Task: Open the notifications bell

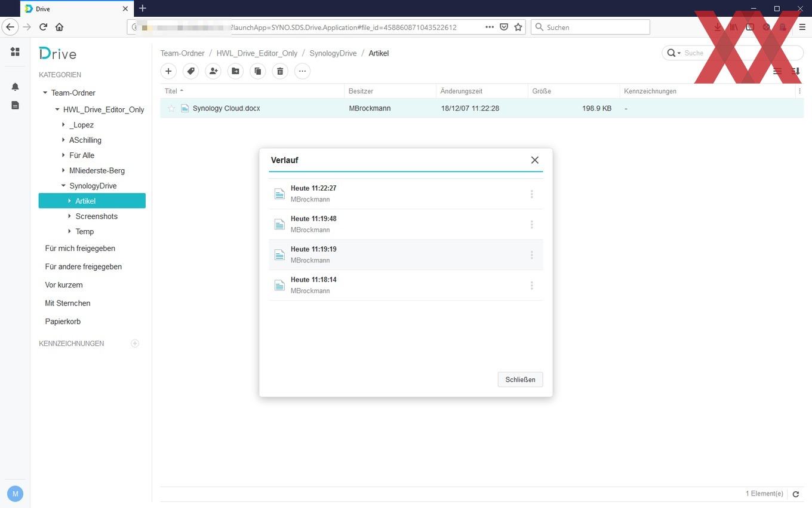Action: click(15, 87)
